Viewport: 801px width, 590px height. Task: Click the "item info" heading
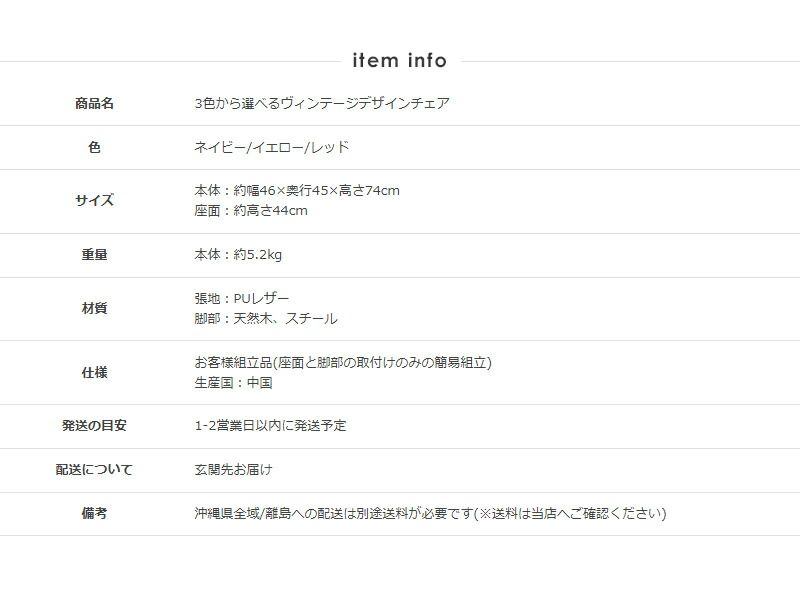[400, 61]
